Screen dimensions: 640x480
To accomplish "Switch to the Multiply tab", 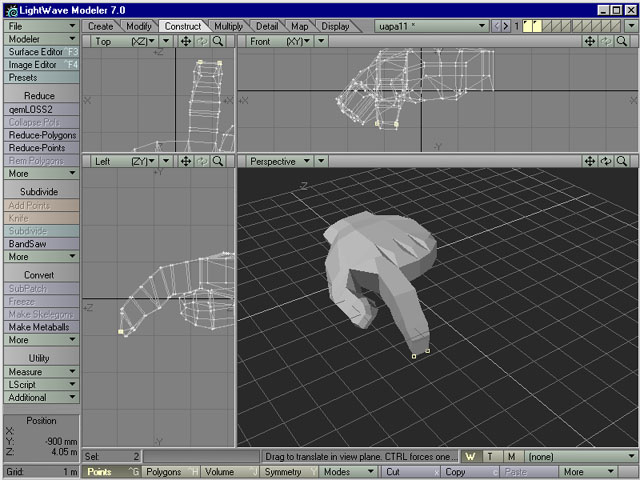I will 227,25.
